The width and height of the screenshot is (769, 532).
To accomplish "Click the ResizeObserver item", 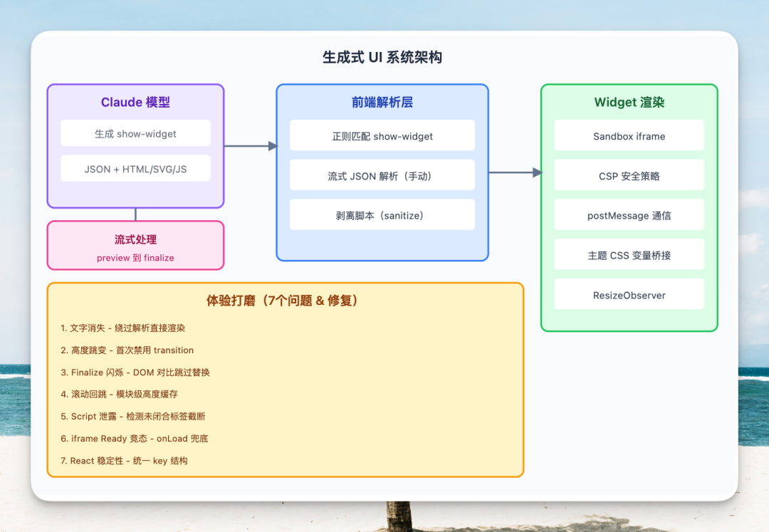I will pos(629,294).
